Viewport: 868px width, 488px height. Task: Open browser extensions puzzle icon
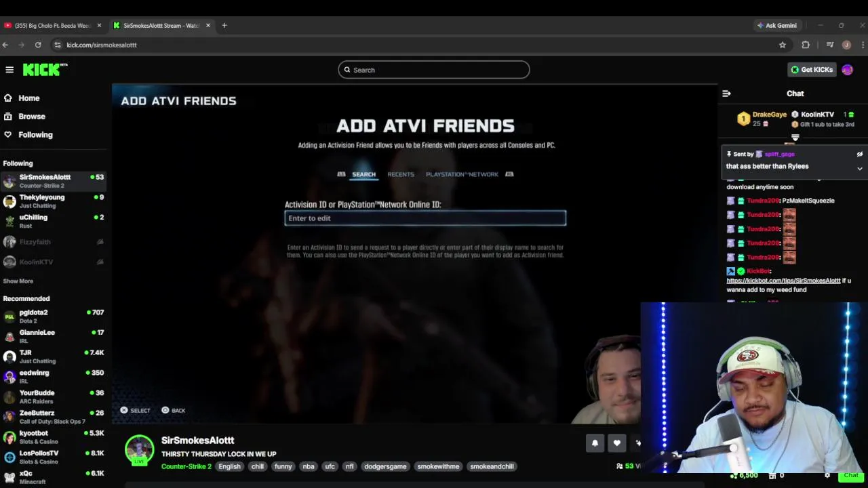[x=806, y=45]
